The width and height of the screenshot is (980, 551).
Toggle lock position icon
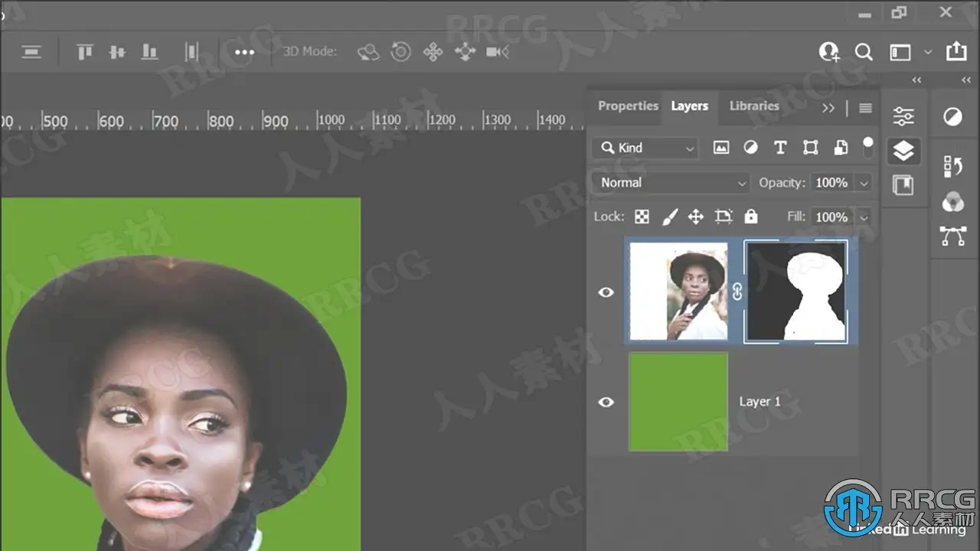(x=695, y=217)
